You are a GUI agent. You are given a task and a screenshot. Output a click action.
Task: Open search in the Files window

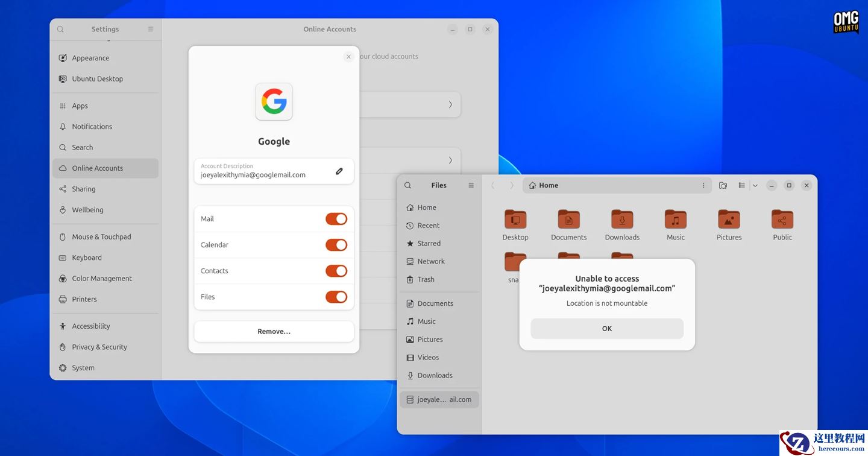pyautogui.click(x=407, y=185)
